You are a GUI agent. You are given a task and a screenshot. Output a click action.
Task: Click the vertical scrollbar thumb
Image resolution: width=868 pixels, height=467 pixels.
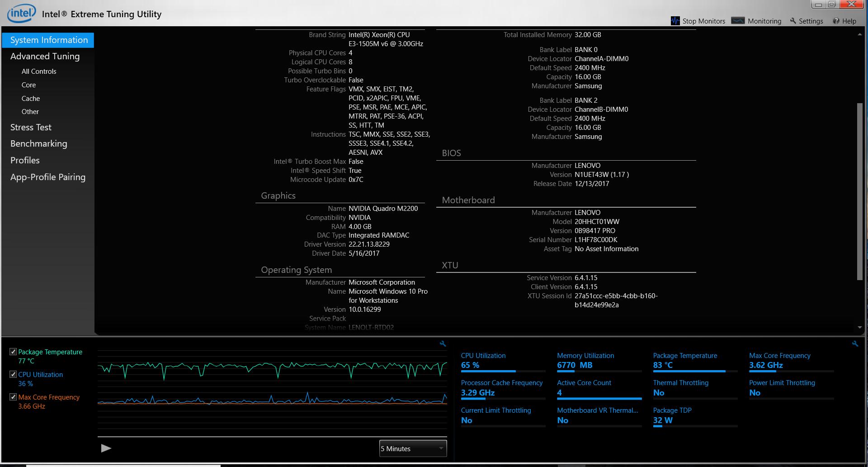[859, 191]
